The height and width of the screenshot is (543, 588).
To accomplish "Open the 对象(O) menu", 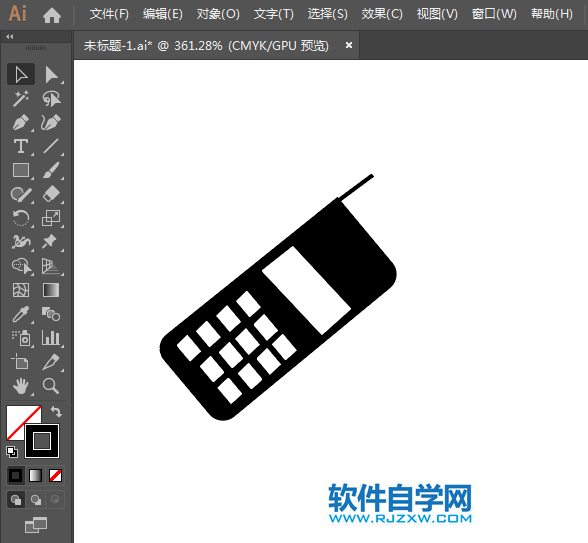I will (218, 14).
